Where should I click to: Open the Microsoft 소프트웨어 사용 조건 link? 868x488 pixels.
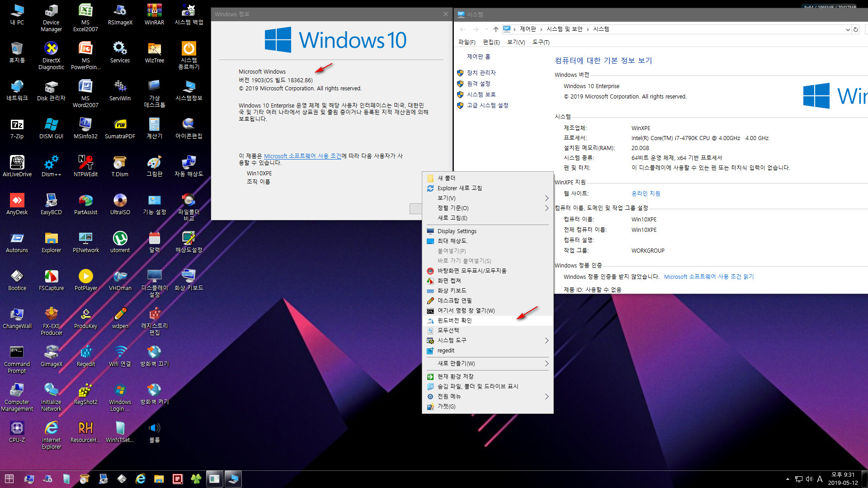[302, 156]
